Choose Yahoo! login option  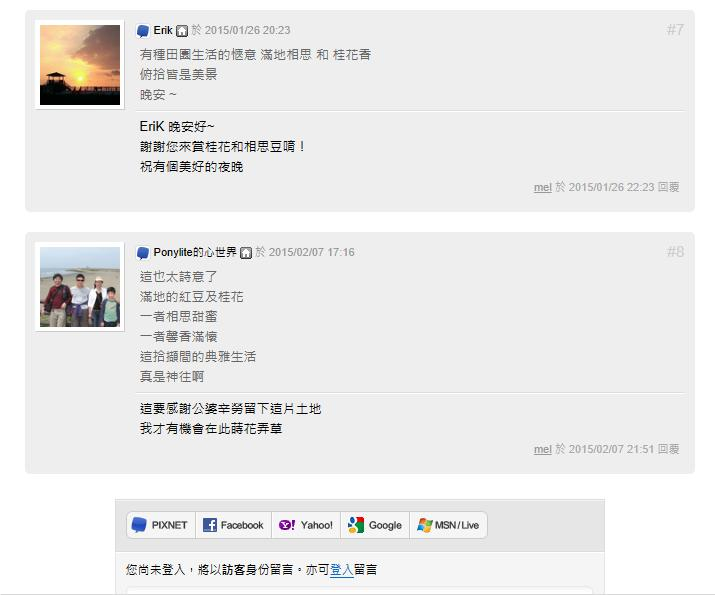(x=306, y=525)
